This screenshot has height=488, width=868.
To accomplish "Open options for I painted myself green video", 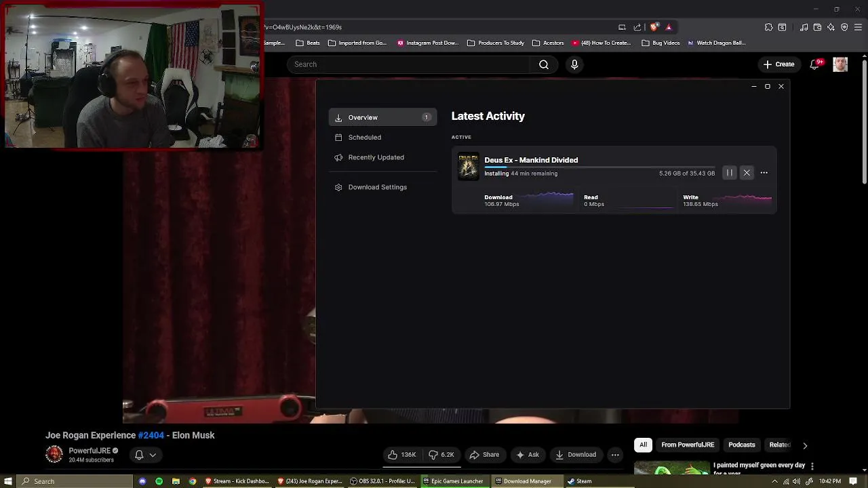I will (812, 466).
